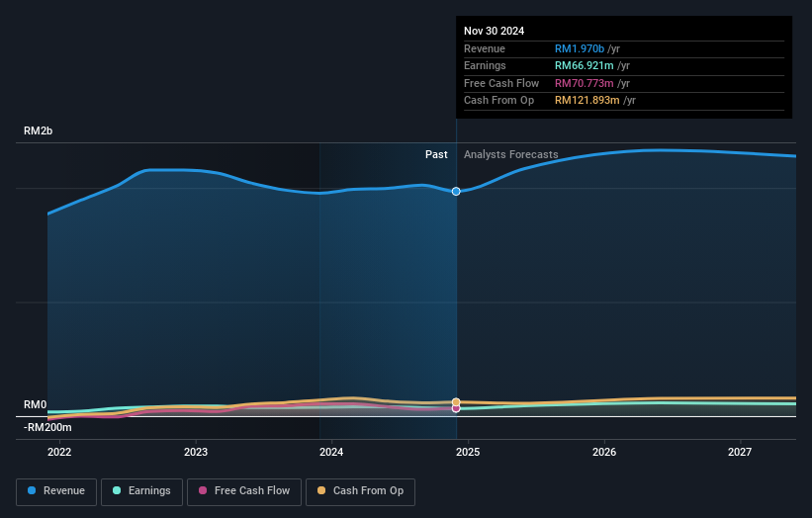Click the RM1.970b revenue value
This screenshot has height=518, width=812.
pos(580,48)
